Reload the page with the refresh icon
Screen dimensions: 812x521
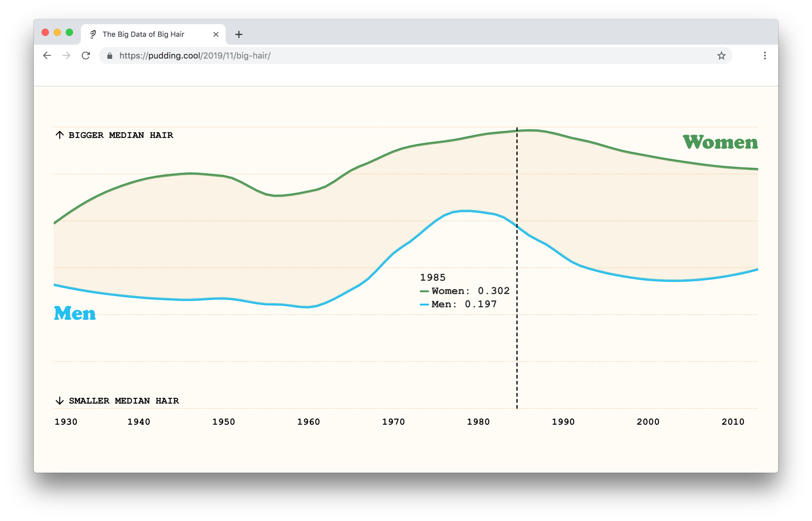(x=86, y=56)
